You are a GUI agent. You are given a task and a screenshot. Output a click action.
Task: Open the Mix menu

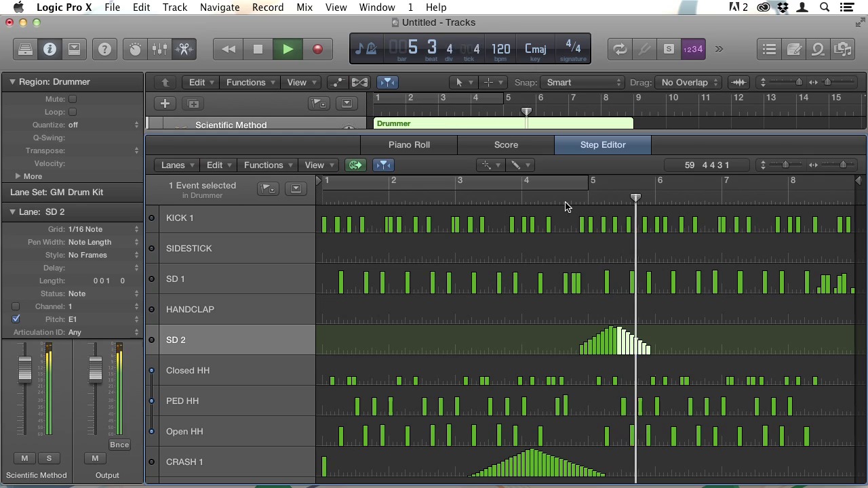(304, 7)
